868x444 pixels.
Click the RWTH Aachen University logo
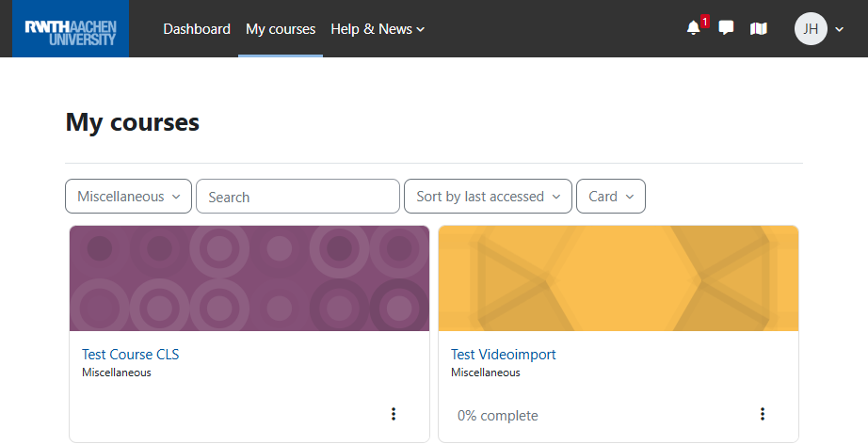(x=71, y=29)
